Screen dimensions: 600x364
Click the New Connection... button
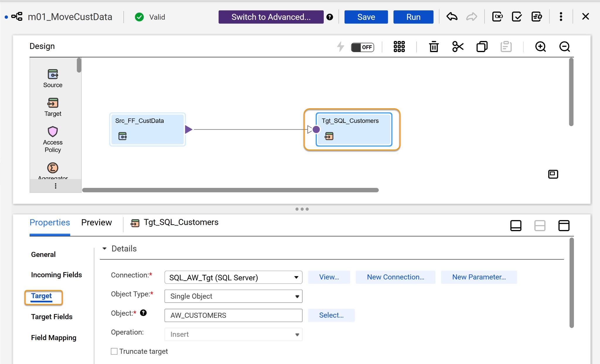tap(395, 277)
